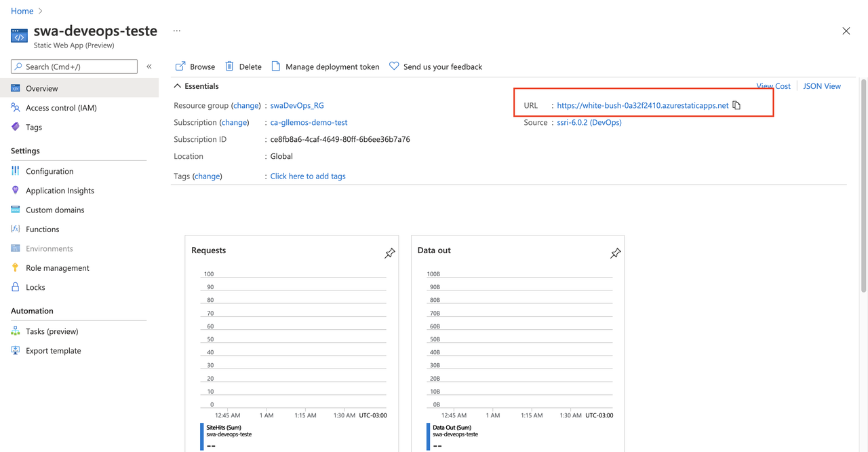Click the Home breadcrumb link

click(x=22, y=11)
